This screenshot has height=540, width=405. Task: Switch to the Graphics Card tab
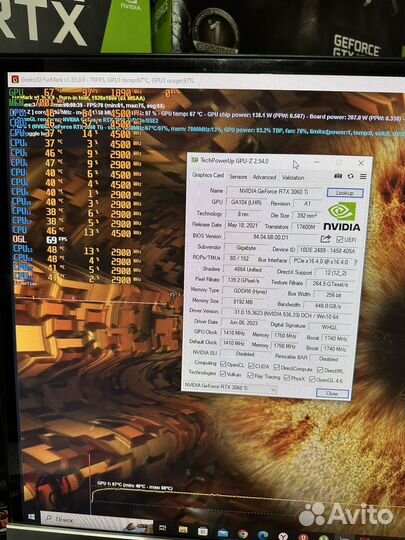(208, 175)
